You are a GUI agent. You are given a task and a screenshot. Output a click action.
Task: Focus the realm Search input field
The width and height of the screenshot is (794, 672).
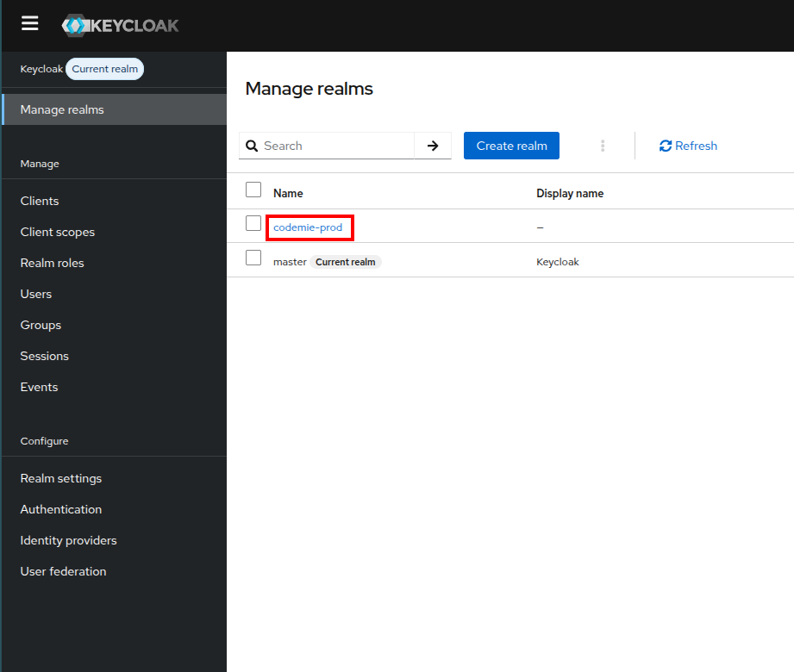coord(338,146)
